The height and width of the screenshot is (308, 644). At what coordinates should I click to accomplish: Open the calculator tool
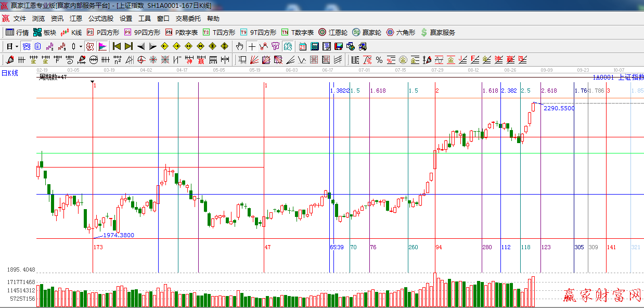click(314, 46)
